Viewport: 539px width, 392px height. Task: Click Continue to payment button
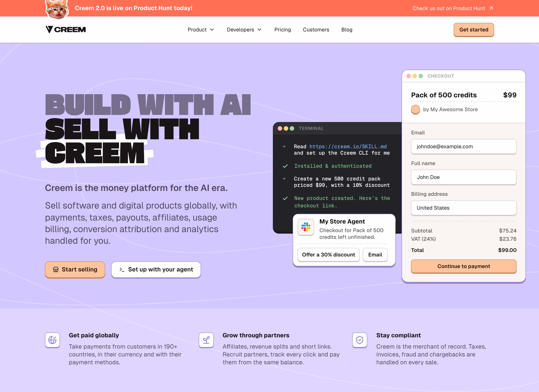[463, 266]
